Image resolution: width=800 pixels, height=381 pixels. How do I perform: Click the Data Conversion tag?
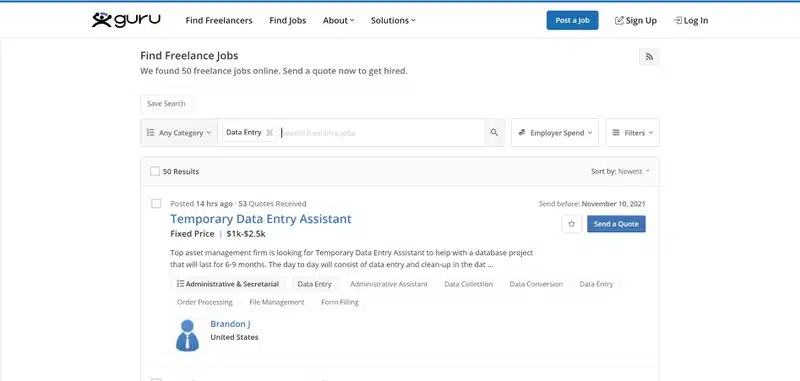pyautogui.click(x=536, y=284)
